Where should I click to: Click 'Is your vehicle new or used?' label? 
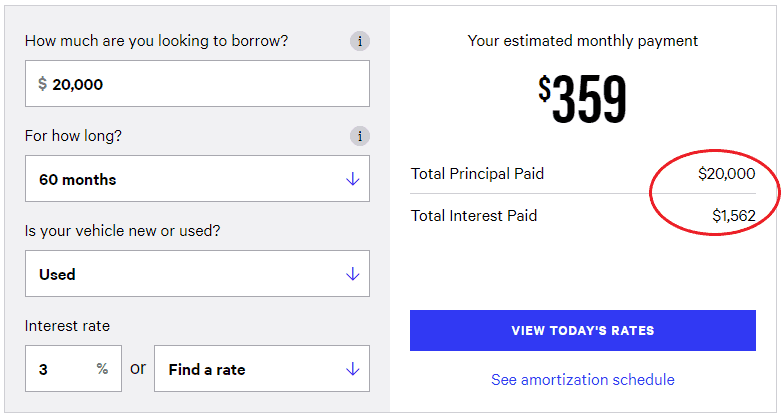pyautogui.click(x=122, y=231)
